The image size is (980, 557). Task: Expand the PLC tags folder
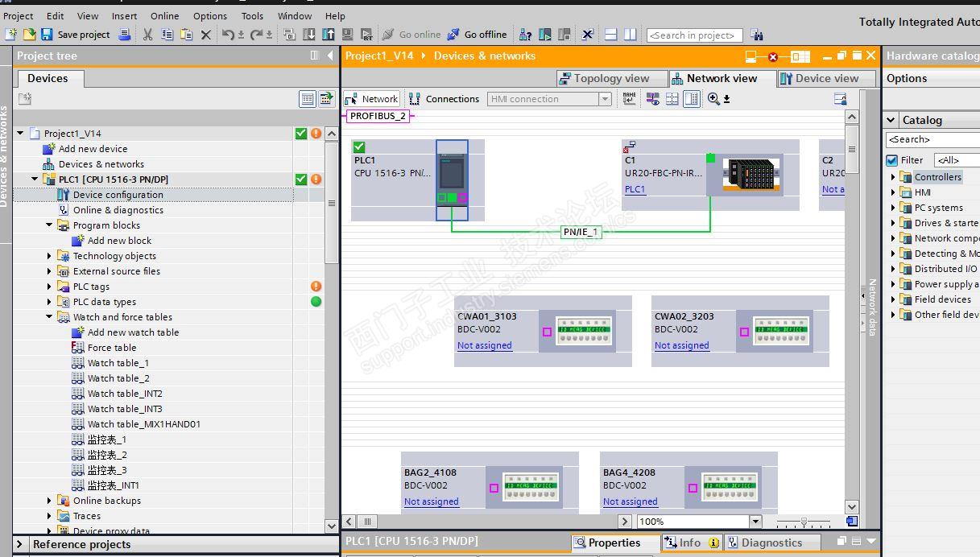(x=49, y=287)
